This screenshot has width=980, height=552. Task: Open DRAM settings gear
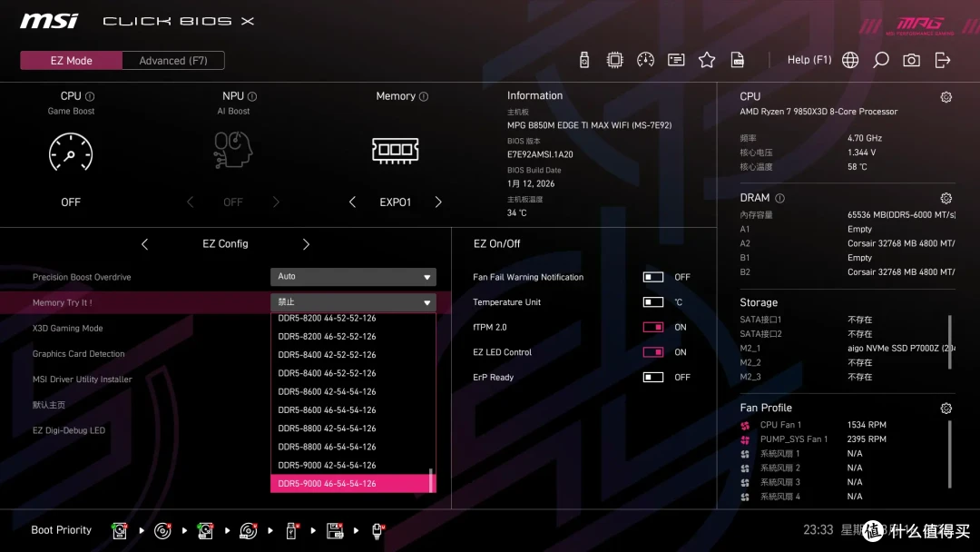click(946, 198)
